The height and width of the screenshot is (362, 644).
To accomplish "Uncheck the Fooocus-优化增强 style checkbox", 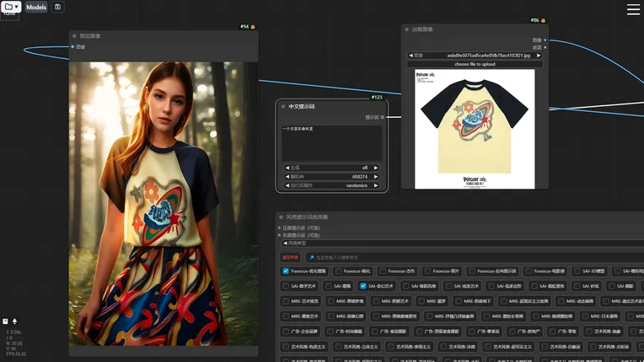I will (x=286, y=271).
